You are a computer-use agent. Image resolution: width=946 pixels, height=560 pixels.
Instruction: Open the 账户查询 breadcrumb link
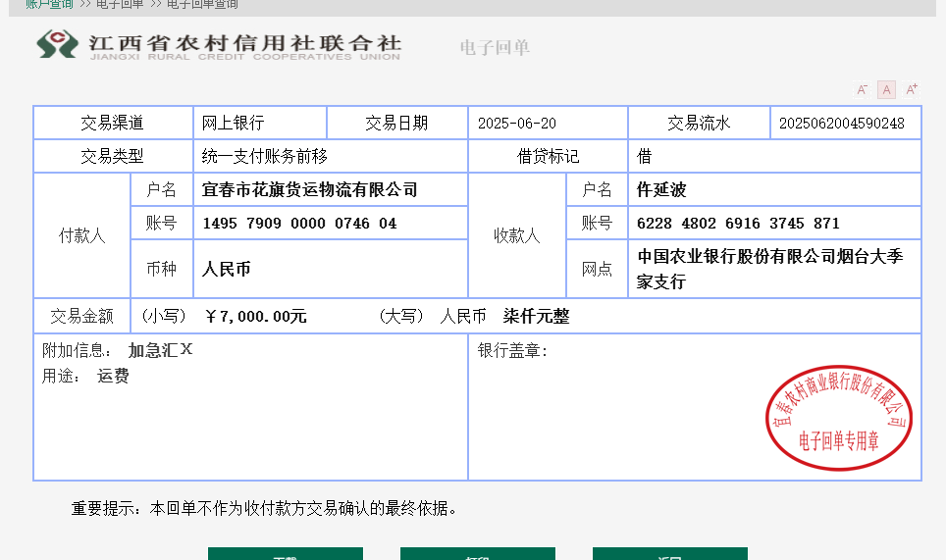click(49, 4)
